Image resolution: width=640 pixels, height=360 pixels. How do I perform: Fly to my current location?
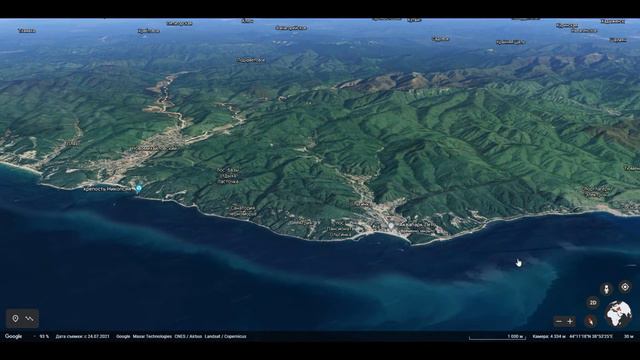pos(625,287)
